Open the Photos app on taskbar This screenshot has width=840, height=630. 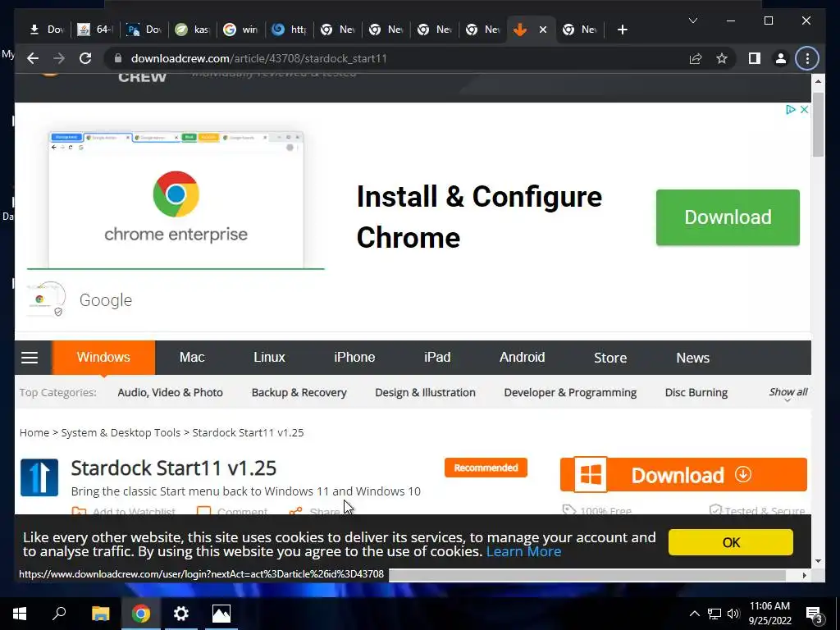(221, 614)
